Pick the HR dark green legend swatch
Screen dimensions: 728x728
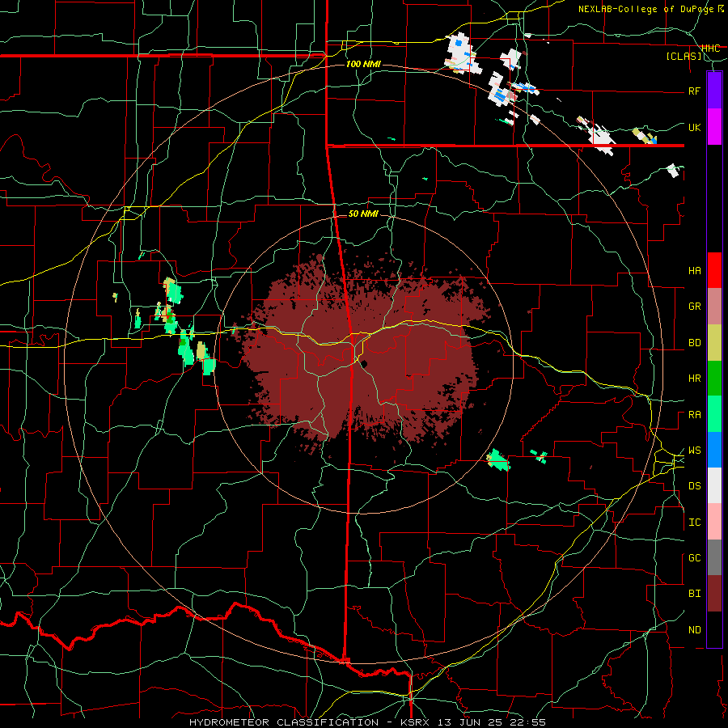pyautogui.click(x=714, y=379)
